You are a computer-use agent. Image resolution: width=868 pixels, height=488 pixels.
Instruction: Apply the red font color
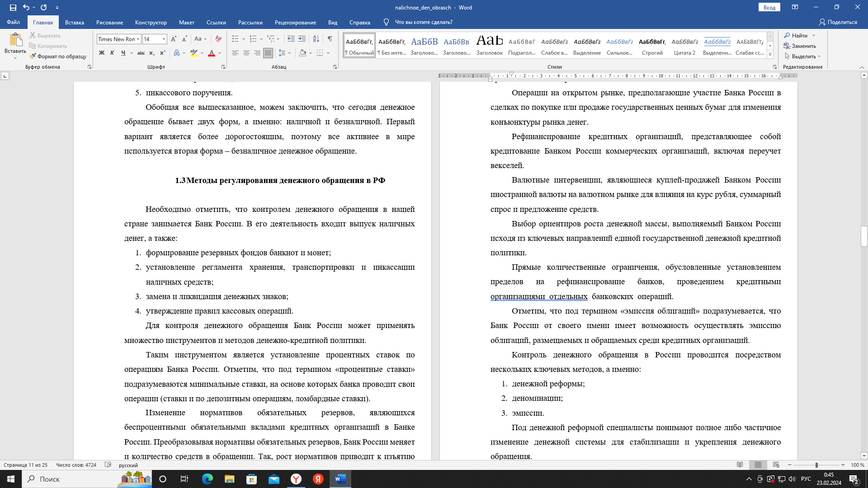tap(211, 53)
